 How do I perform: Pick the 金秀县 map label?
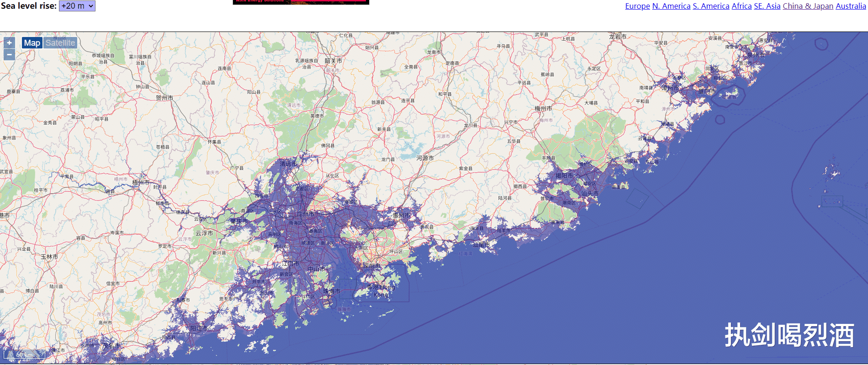(x=50, y=123)
